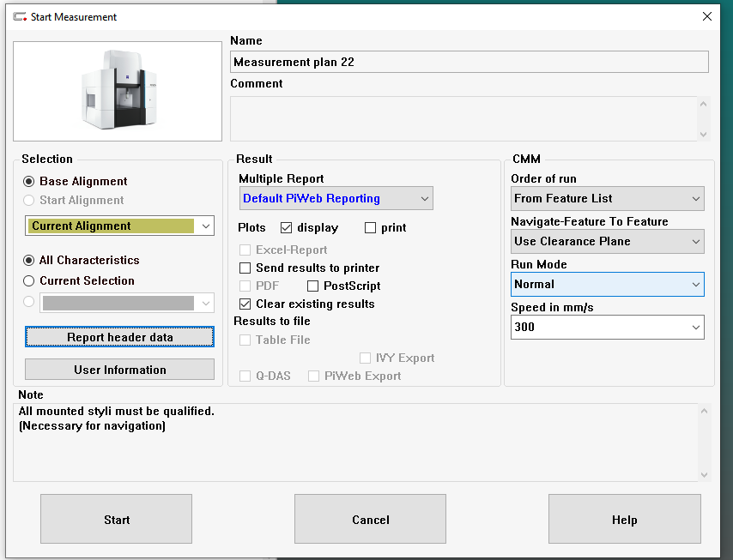Viewport: 733px width, 560px height.
Task: Click the CMM machine thumbnail image
Action: point(118,91)
